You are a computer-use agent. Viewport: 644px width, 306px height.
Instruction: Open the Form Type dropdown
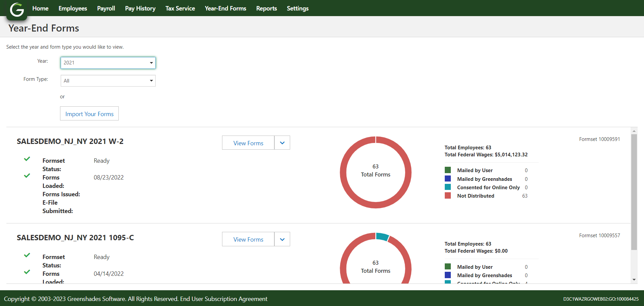tap(108, 81)
